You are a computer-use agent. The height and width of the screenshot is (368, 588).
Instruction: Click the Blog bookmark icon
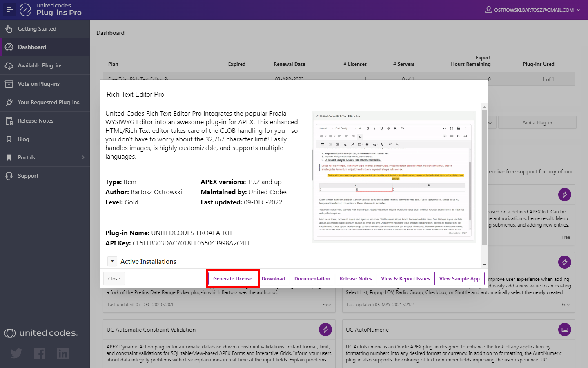9,139
